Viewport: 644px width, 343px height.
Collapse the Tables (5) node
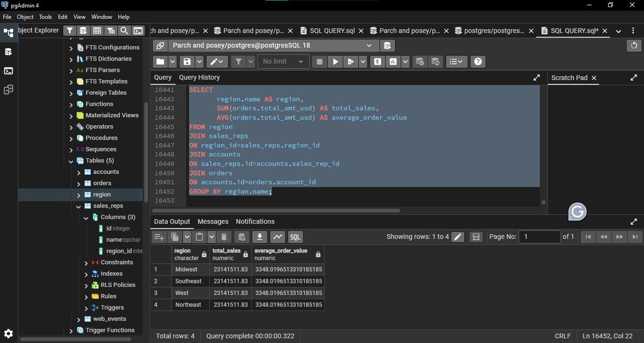(71, 161)
